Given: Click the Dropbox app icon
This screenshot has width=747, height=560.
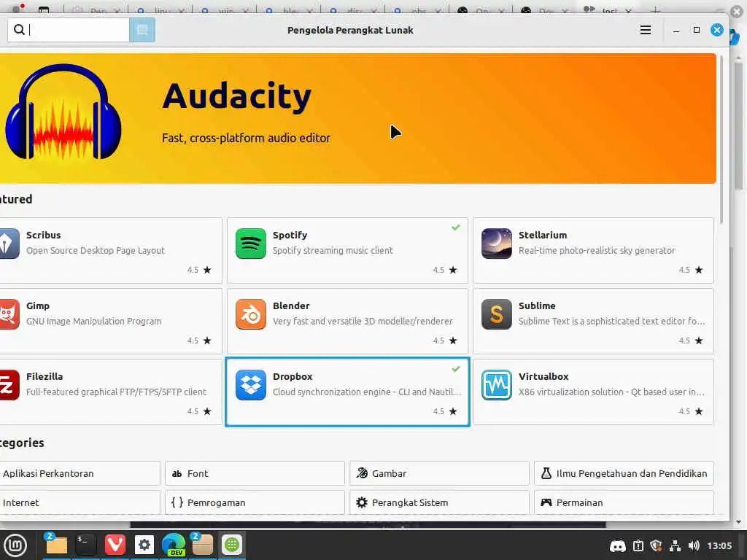Looking at the screenshot, I should [x=251, y=385].
